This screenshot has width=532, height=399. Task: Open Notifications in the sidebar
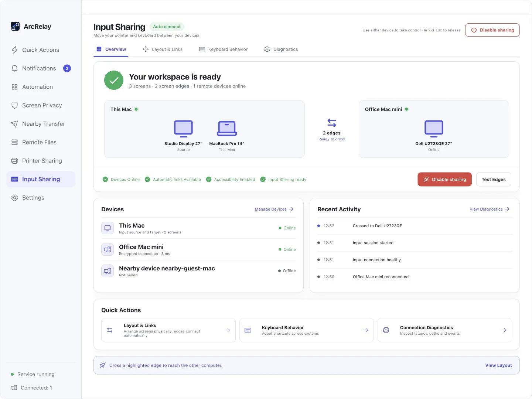pyautogui.click(x=41, y=68)
